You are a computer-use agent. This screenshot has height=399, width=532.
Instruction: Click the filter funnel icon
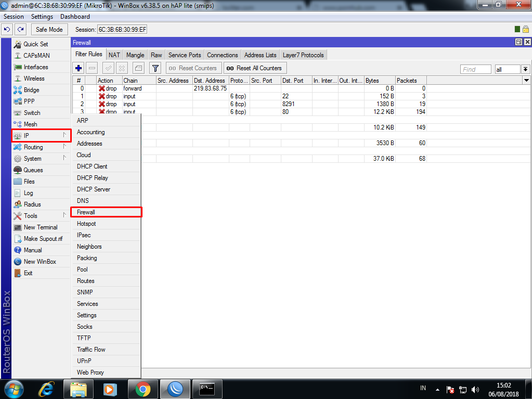(x=155, y=68)
